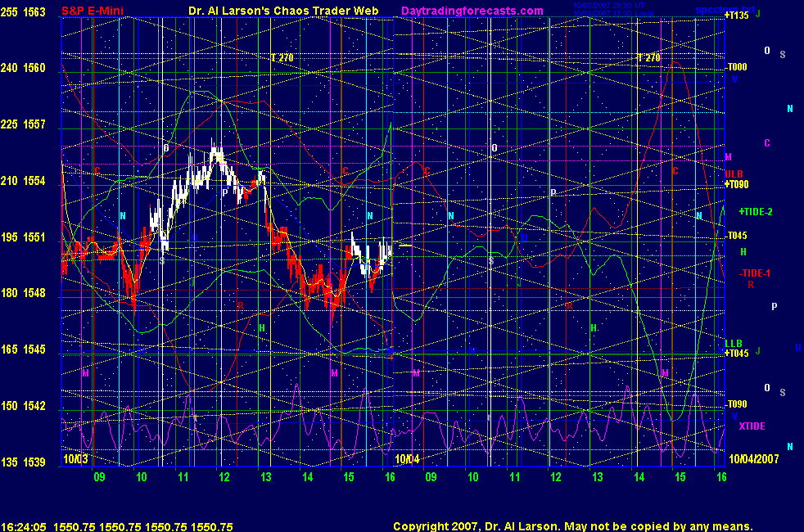
Task: Select the '195 1551' price axis label
Action: (x=23, y=237)
